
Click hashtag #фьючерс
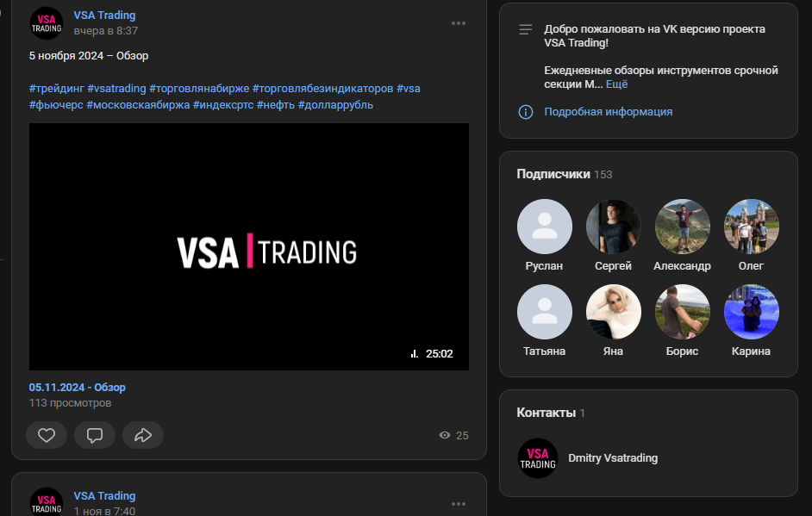(56, 104)
